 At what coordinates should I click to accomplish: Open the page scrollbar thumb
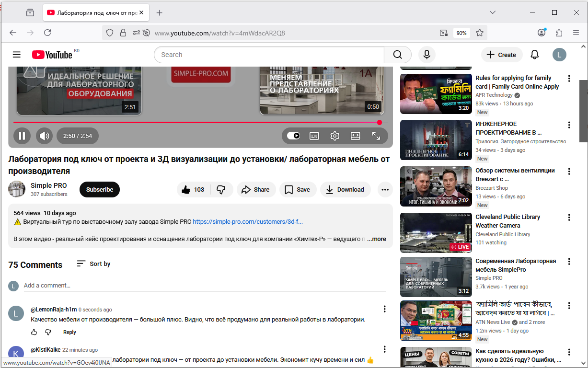[583, 111]
